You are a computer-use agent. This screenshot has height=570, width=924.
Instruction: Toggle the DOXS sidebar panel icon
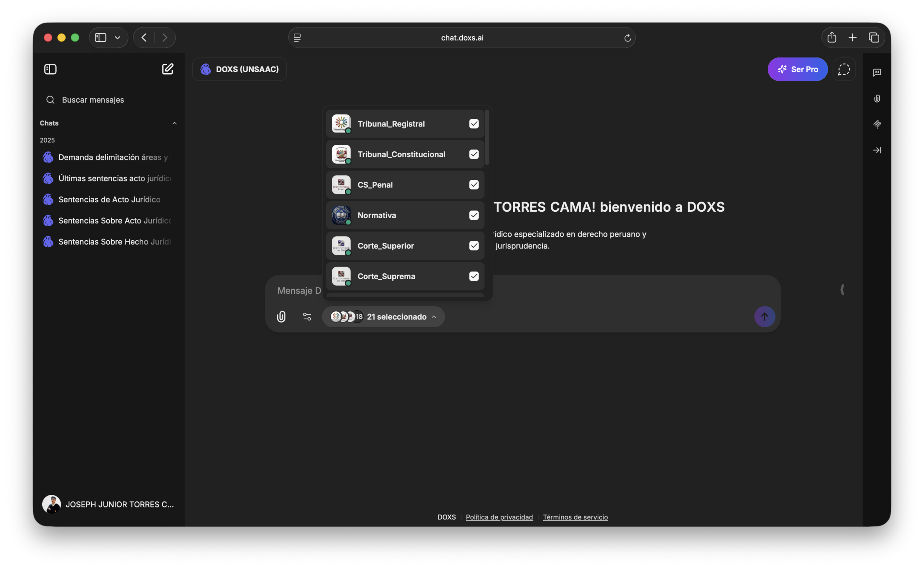tap(50, 69)
